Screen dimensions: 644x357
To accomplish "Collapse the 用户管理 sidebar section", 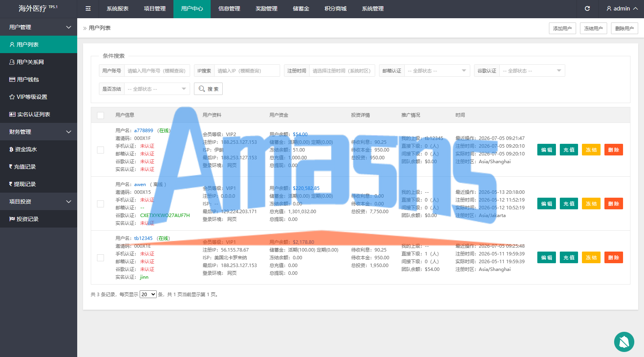I will [x=38, y=27].
